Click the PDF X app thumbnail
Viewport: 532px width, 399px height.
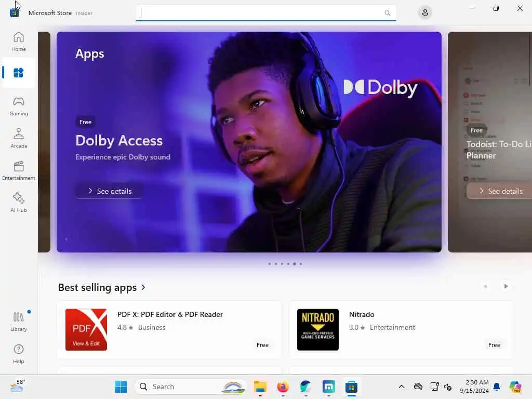86,329
